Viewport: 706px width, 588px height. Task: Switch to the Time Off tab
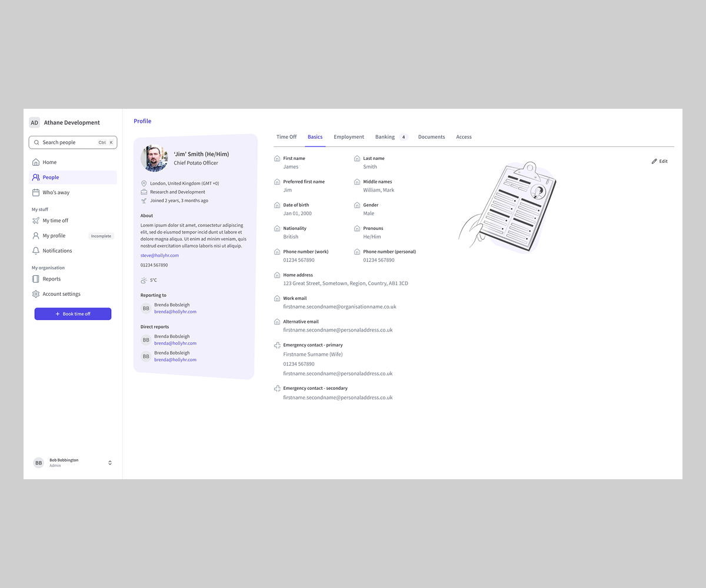pyautogui.click(x=287, y=137)
